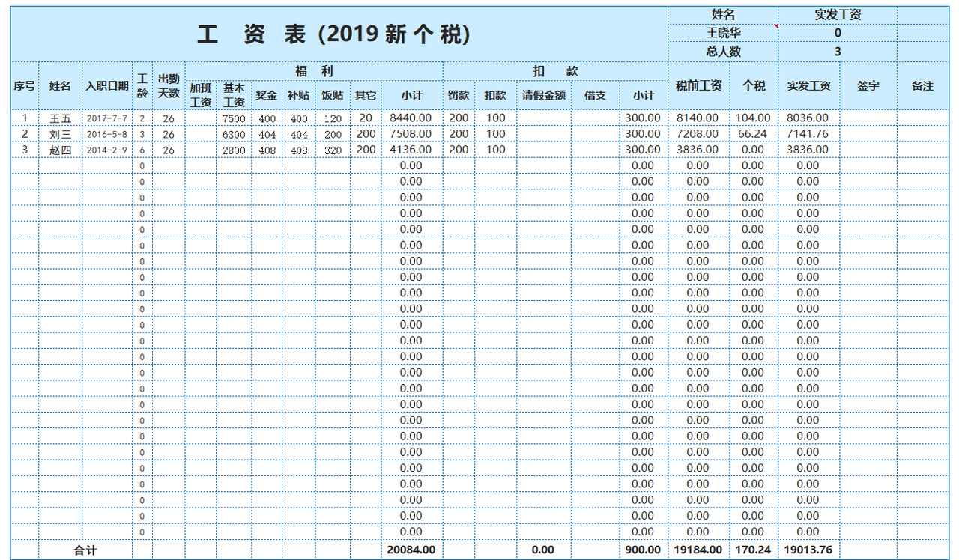Click the 工龄 column header
This screenshot has width=959, height=560.
point(142,85)
